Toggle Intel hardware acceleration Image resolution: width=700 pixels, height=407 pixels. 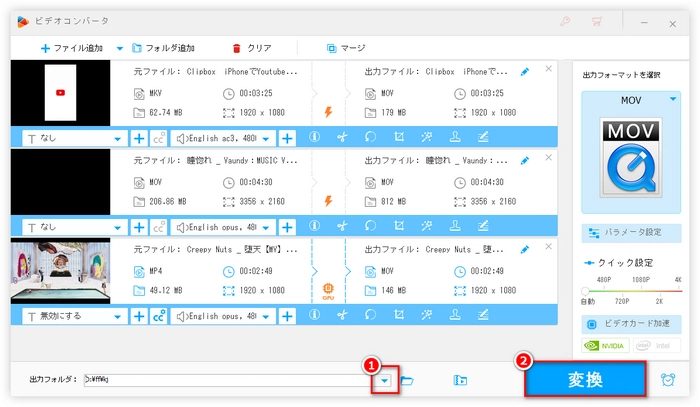tap(661, 346)
